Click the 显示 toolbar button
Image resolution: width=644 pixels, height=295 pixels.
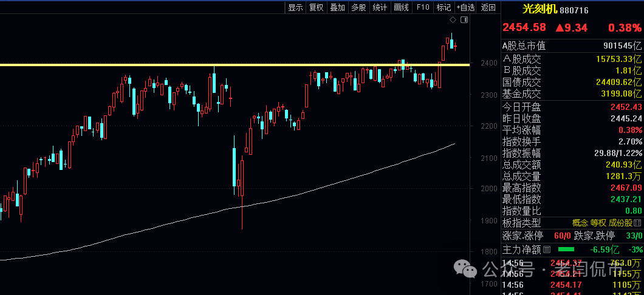(295, 7)
